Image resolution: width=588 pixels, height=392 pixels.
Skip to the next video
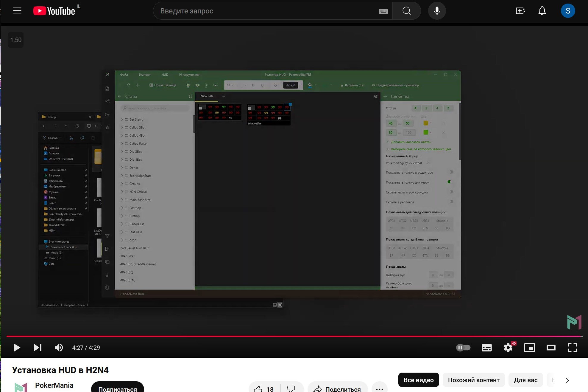click(x=38, y=348)
